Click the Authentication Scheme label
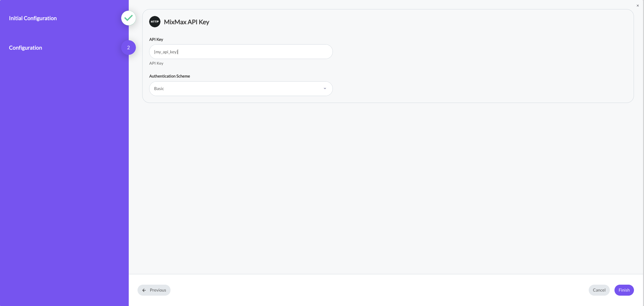The height and width of the screenshot is (306, 644). point(170,76)
